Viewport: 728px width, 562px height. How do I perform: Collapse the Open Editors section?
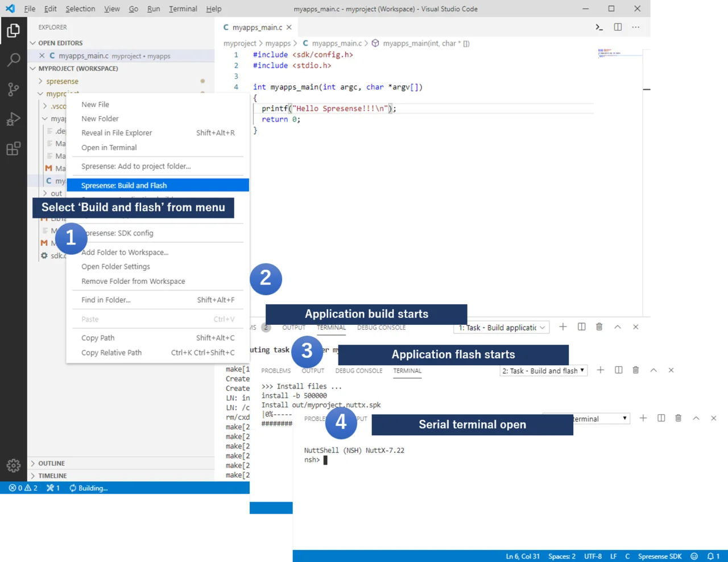60,43
